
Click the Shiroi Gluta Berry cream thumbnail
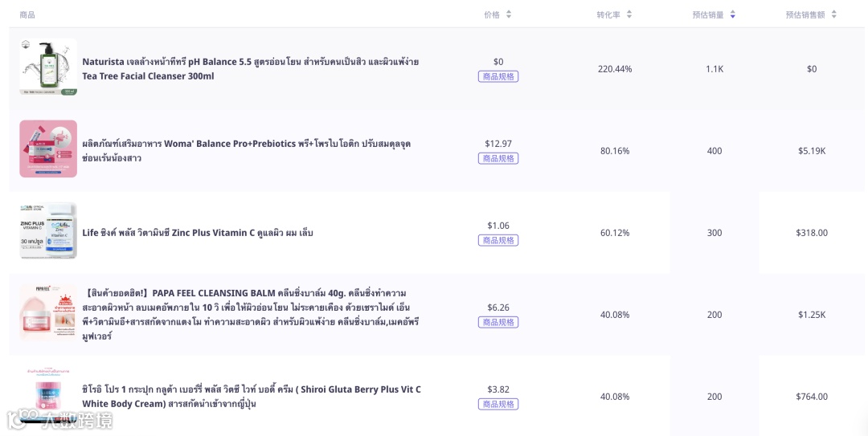48,397
